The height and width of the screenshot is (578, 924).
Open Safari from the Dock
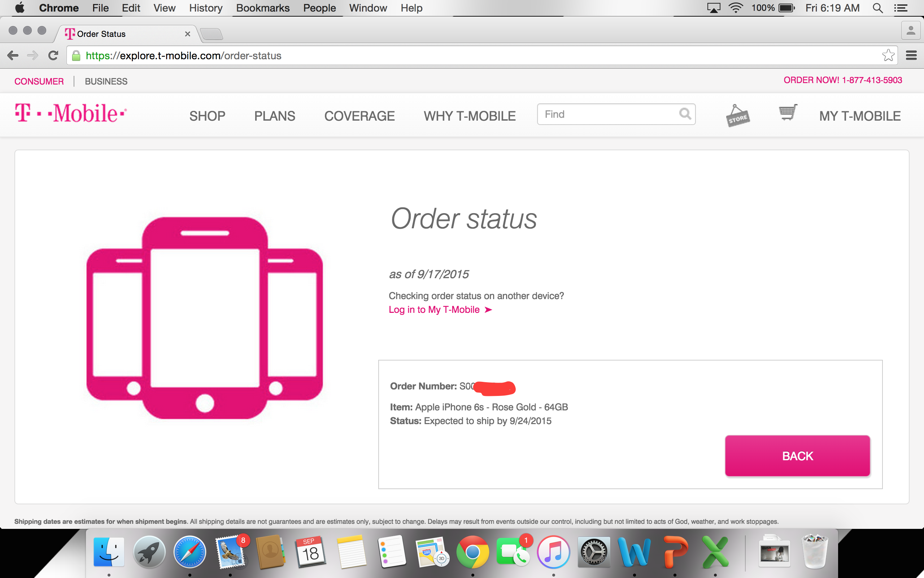point(190,552)
